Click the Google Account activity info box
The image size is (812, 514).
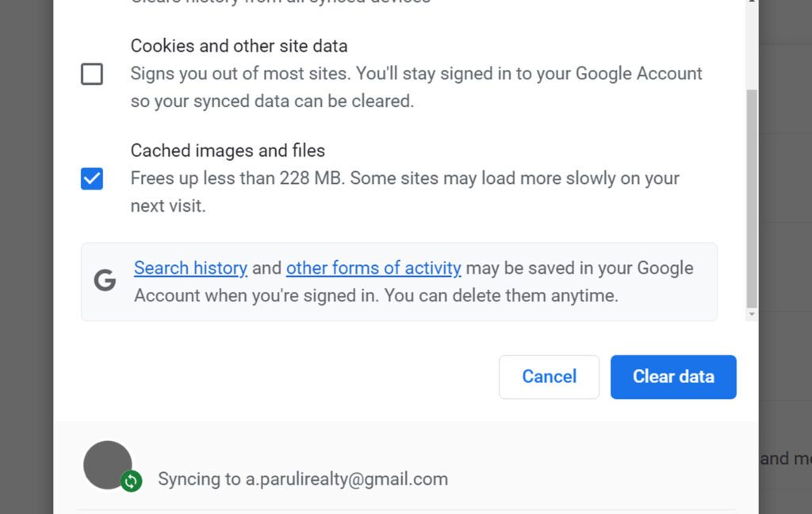[400, 282]
